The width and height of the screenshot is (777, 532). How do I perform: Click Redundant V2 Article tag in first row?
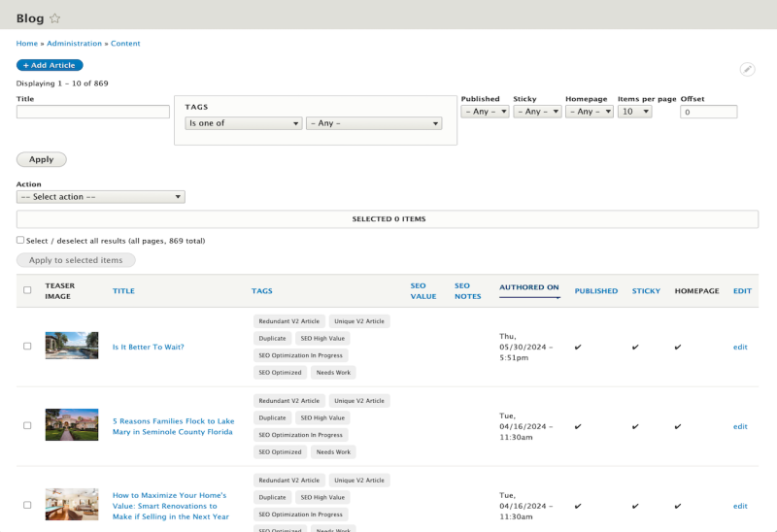[x=289, y=321]
